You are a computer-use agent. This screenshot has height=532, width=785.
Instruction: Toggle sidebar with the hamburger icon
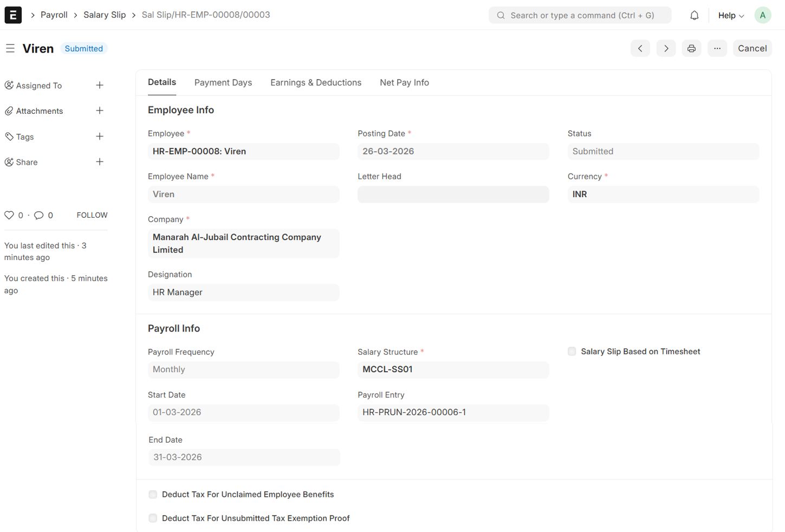[10, 48]
